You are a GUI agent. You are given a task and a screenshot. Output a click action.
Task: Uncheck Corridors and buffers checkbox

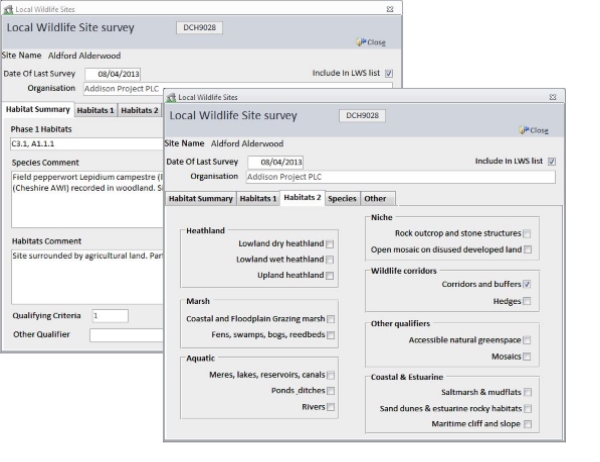tap(527, 284)
